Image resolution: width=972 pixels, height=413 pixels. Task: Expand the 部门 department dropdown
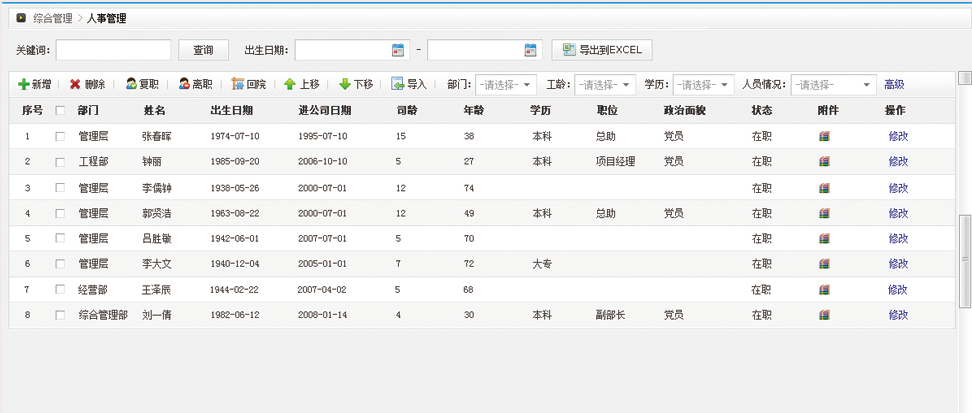tap(527, 85)
